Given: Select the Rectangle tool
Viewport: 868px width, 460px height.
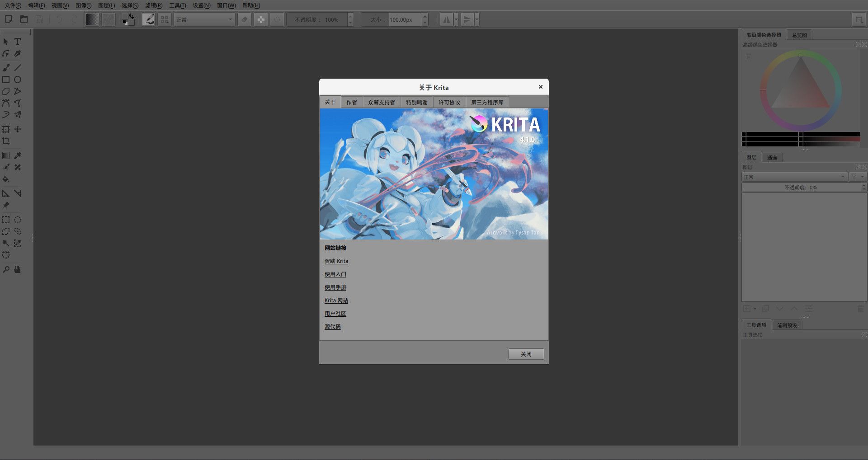Looking at the screenshot, I should click(6, 80).
